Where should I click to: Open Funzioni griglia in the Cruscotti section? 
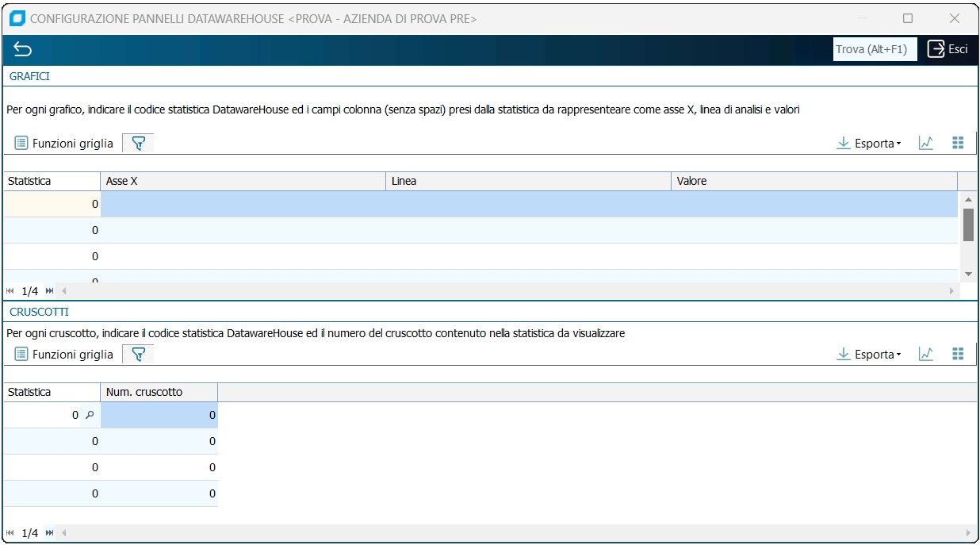point(64,355)
